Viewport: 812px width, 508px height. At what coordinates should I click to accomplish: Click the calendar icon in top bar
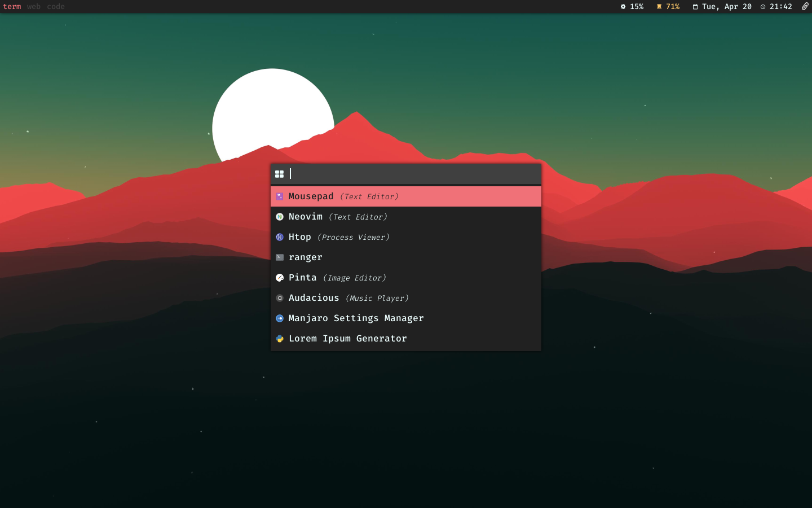(x=695, y=7)
